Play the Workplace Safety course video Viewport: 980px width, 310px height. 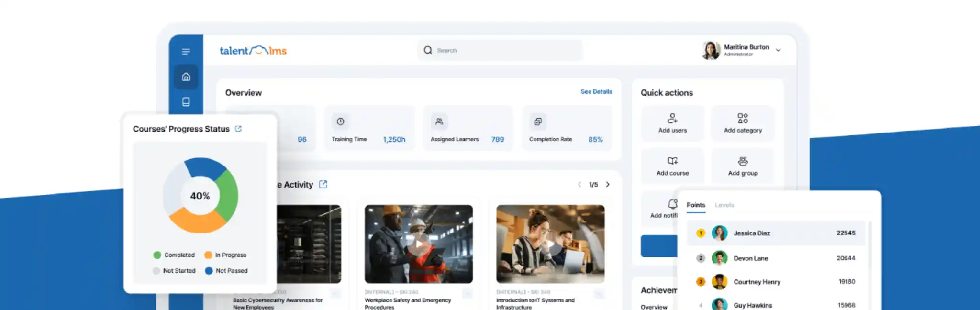[419, 244]
